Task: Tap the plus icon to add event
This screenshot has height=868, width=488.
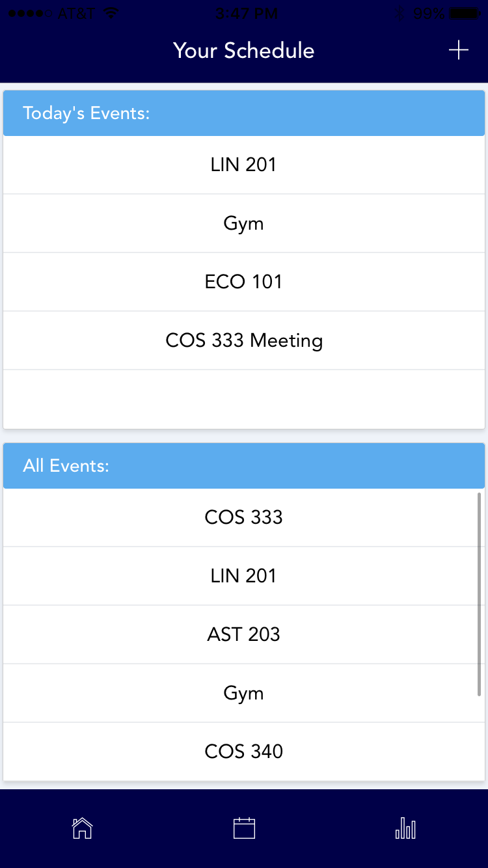Action: [459, 50]
